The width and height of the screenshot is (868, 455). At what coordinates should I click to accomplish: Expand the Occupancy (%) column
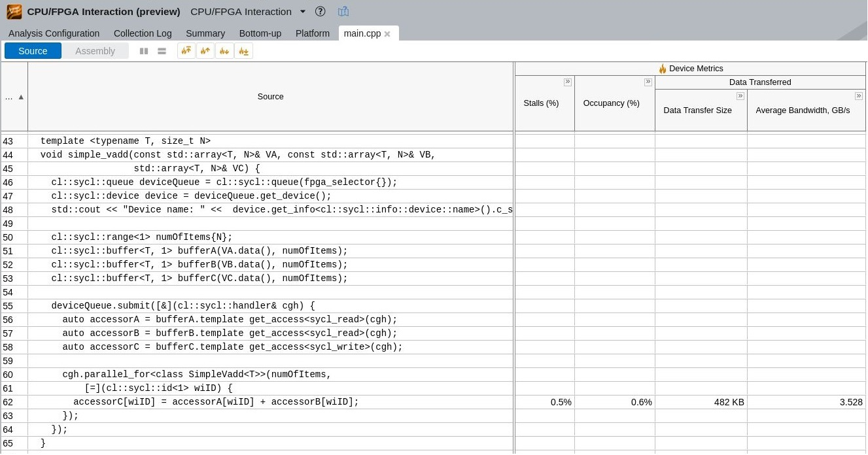click(648, 82)
